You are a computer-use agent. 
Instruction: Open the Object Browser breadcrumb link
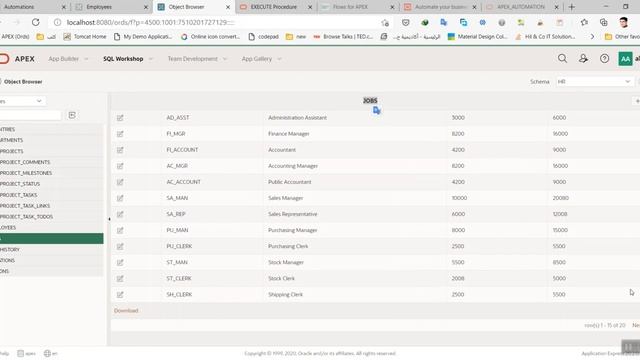click(23, 82)
